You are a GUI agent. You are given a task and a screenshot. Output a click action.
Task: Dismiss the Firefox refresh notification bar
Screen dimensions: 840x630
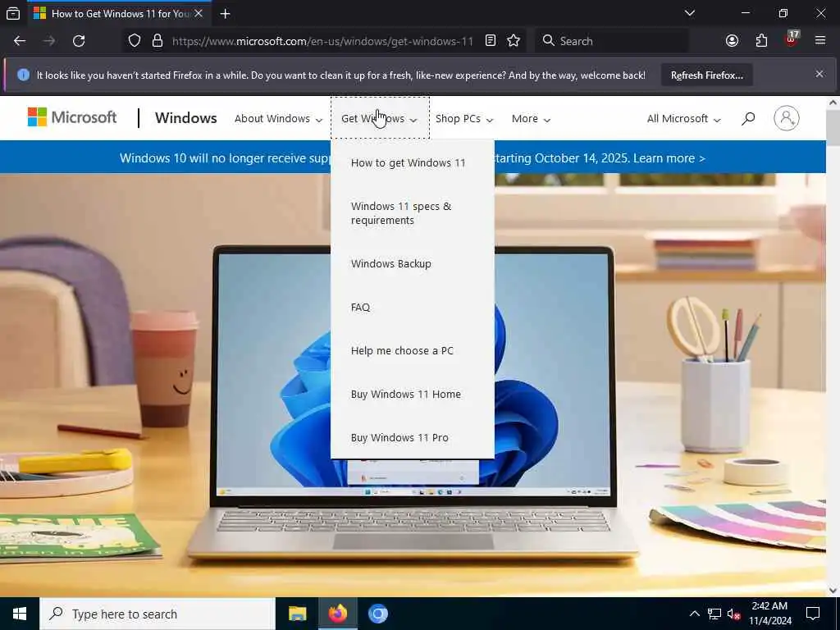click(819, 74)
